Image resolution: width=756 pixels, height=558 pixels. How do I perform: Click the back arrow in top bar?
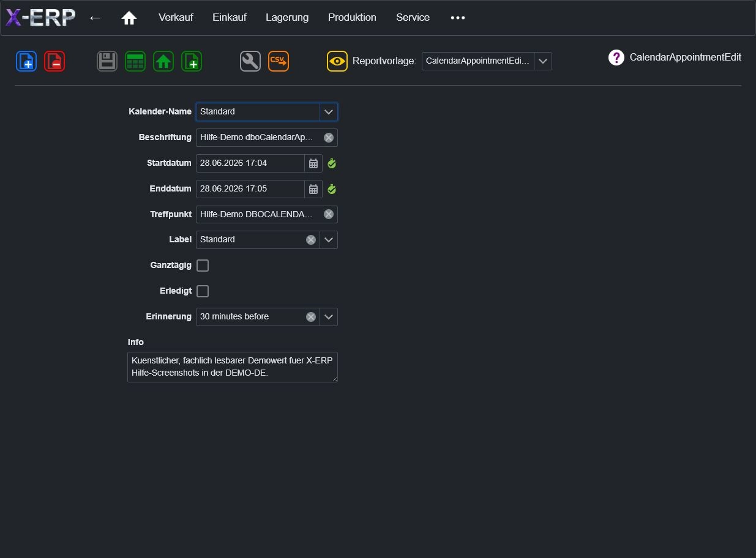click(x=95, y=18)
